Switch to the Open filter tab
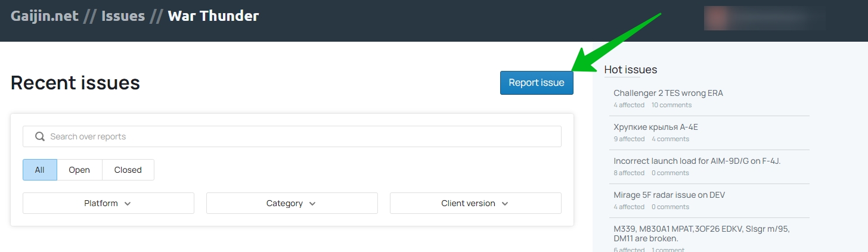This screenshot has width=868, height=252. click(79, 170)
